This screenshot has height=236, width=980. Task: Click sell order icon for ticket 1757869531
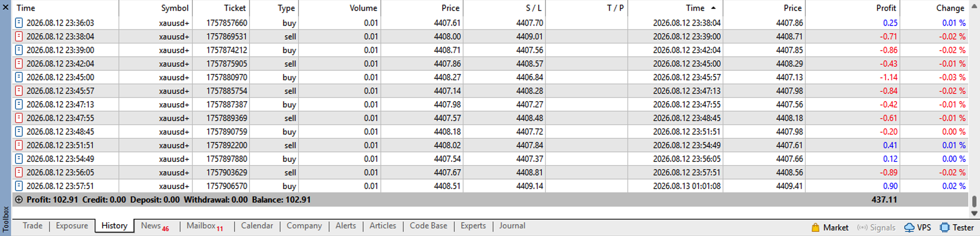[19, 36]
